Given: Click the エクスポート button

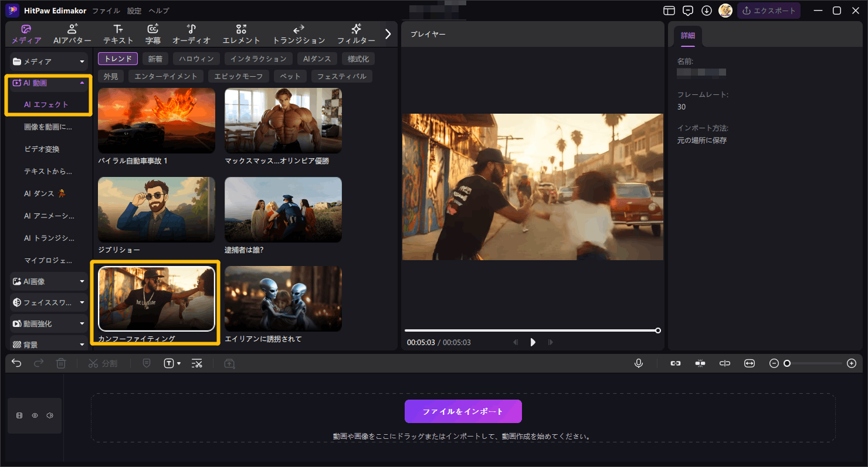Looking at the screenshot, I should (768, 11).
